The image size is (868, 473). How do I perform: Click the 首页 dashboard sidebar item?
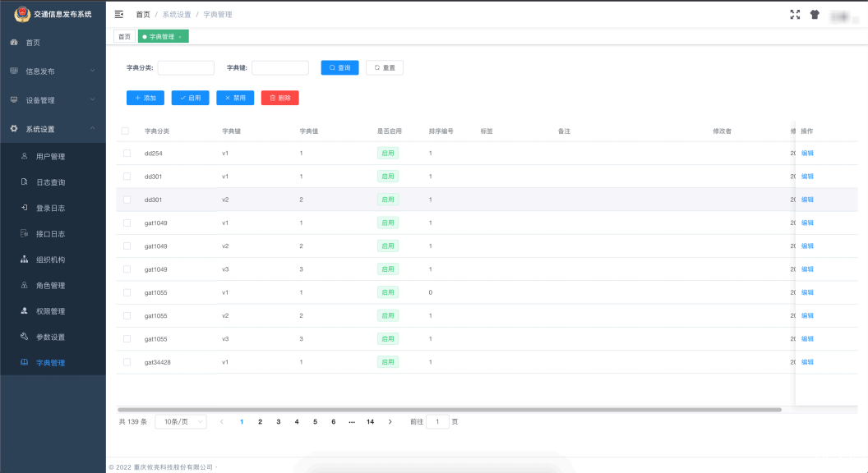click(x=33, y=42)
